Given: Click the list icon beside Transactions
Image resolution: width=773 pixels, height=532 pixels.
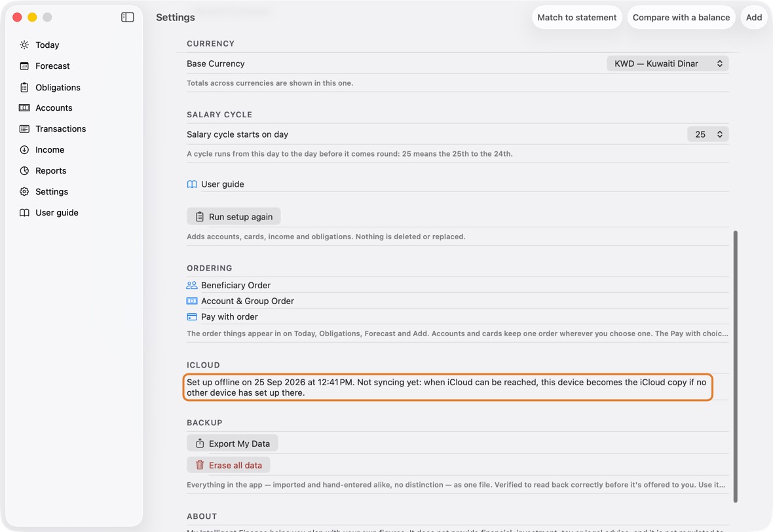Looking at the screenshot, I should tap(24, 128).
